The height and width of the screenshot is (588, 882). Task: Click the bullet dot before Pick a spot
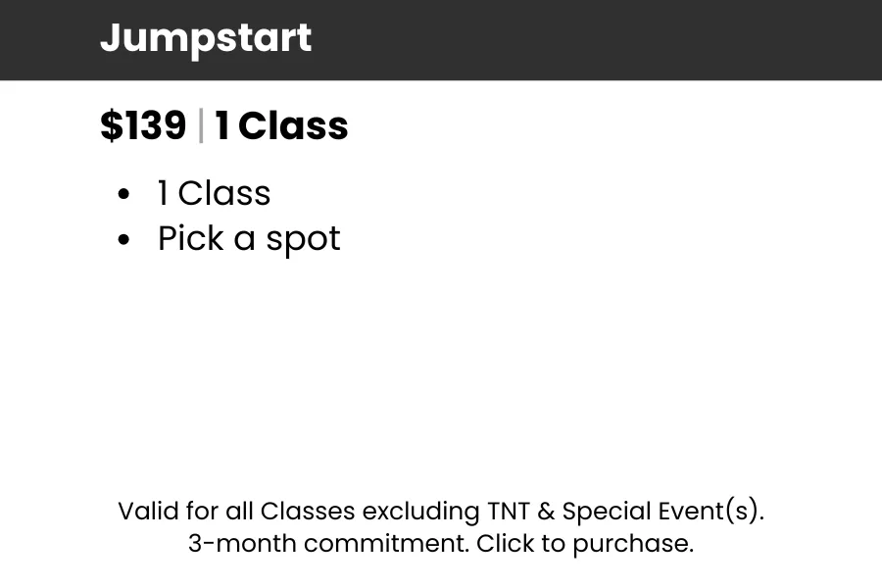tap(123, 240)
